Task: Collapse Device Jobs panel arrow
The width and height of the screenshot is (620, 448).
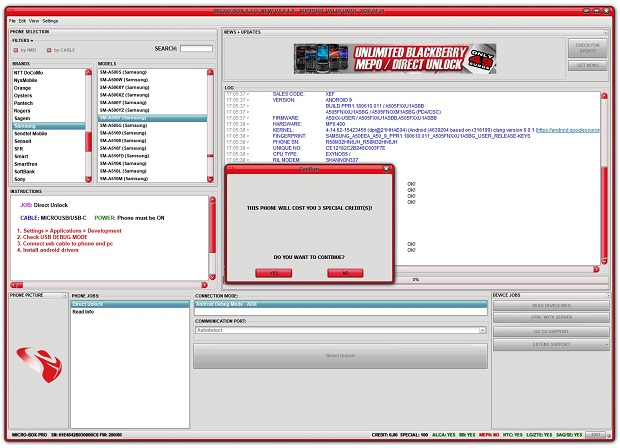Action: [608, 295]
